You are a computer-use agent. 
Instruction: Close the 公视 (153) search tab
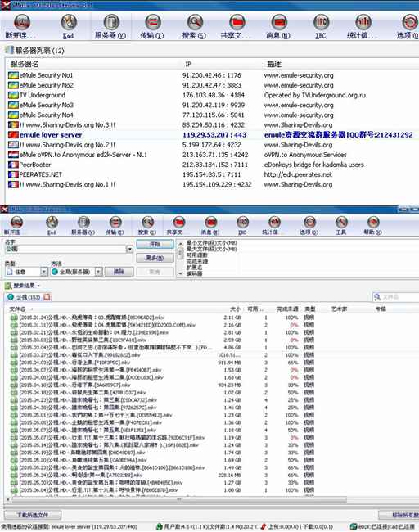click(x=47, y=297)
